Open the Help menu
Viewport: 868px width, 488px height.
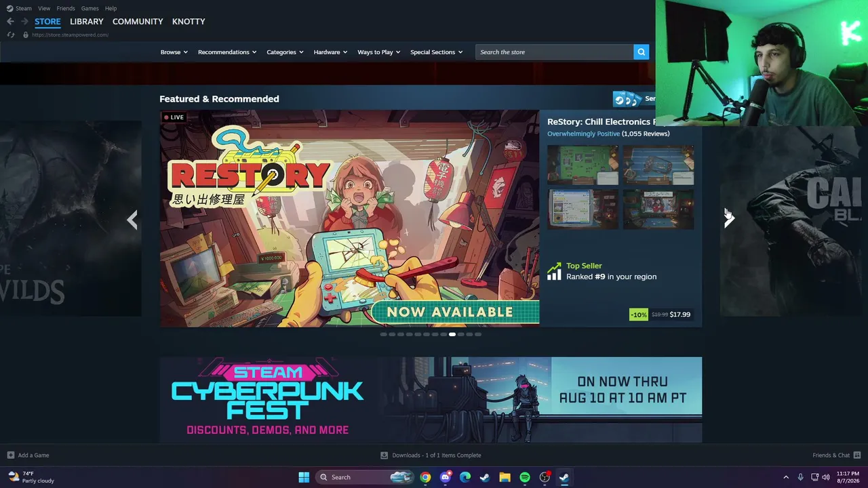tap(111, 8)
